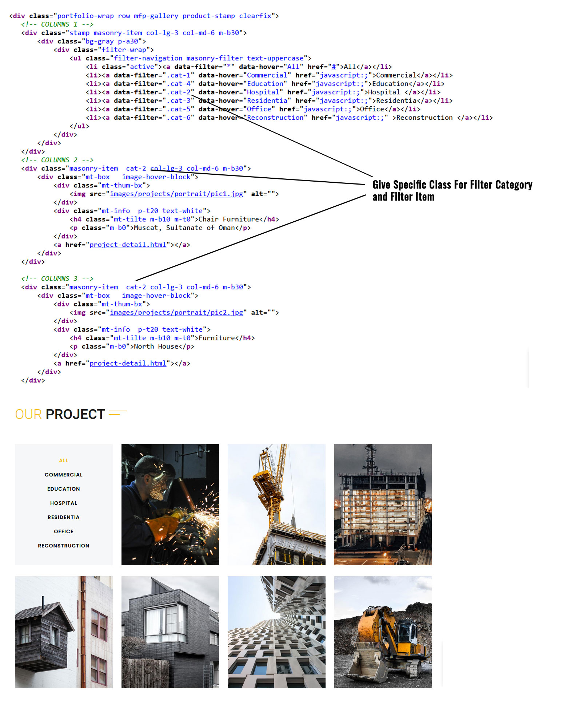Open the lit building under construction thumbnail
Viewport: 582px width, 728px height.
pos(383,505)
